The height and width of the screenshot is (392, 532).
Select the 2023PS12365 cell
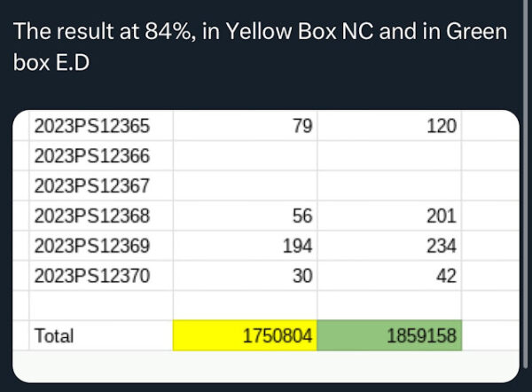92,127
